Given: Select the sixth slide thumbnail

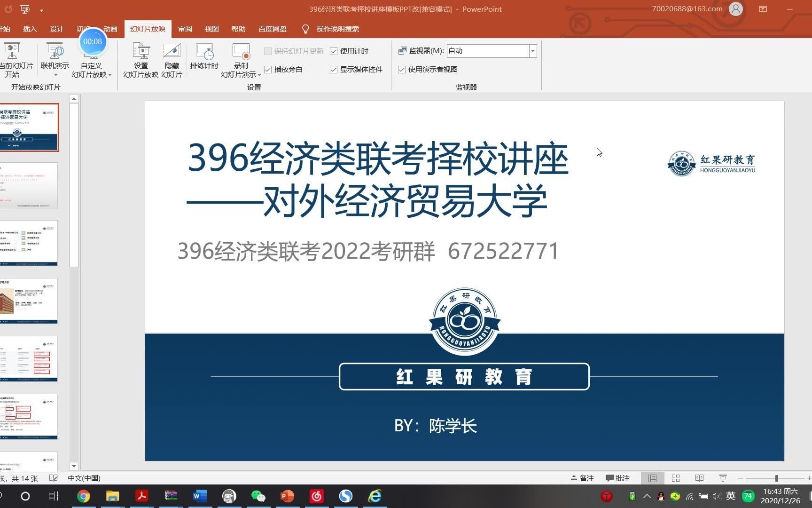Looking at the screenshot, I should tap(29, 417).
